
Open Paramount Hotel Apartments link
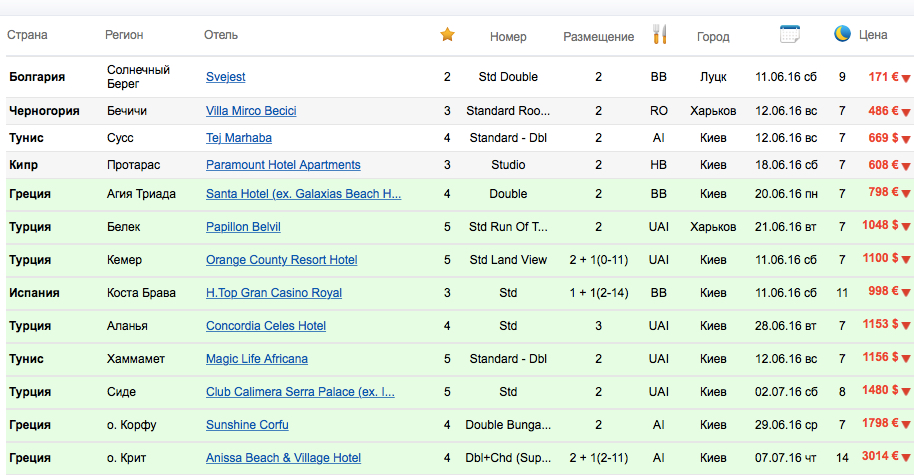(283, 165)
